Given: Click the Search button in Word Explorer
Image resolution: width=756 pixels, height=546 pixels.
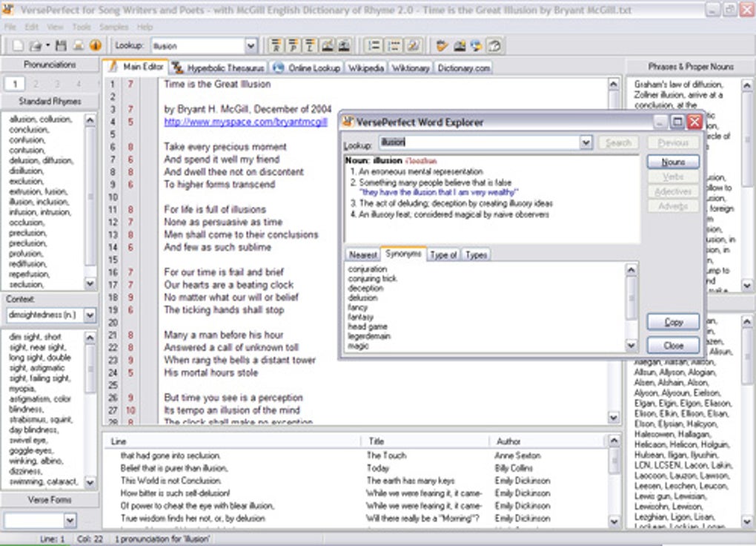Looking at the screenshot, I should click(x=618, y=142).
